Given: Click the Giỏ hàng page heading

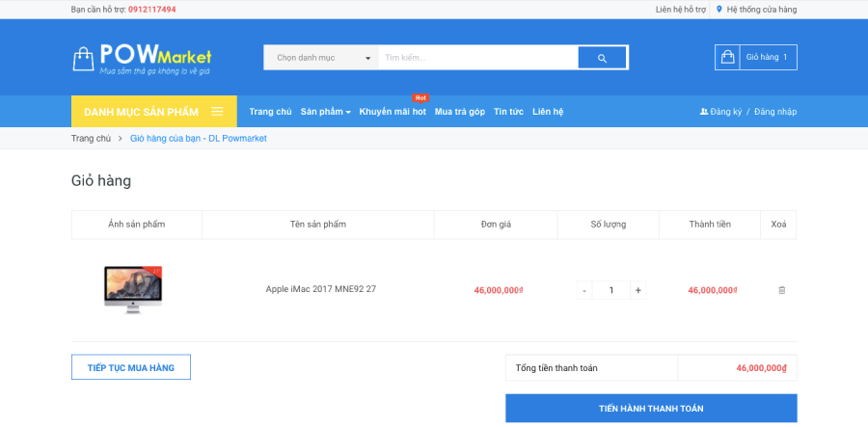Looking at the screenshot, I should click(x=101, y=181).
